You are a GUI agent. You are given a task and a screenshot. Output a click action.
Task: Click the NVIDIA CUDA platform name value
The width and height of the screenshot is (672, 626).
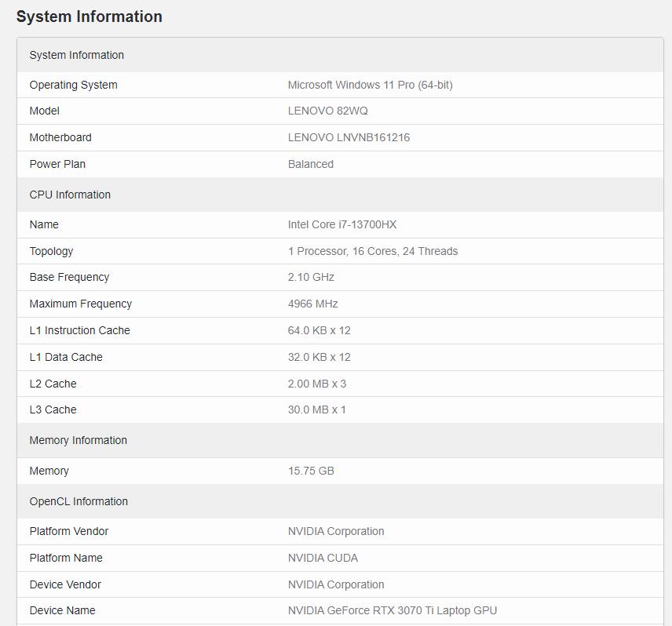(x=323, y=558)
